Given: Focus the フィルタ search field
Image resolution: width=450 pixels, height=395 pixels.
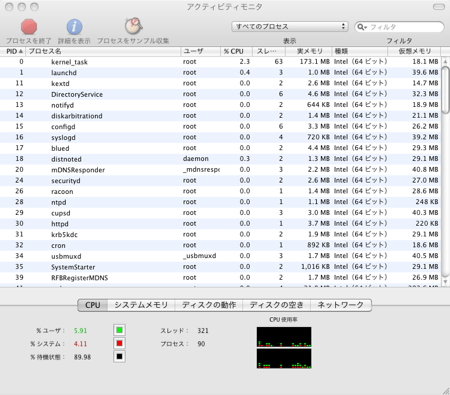Looking at the screenshot, I should point(399,27).
